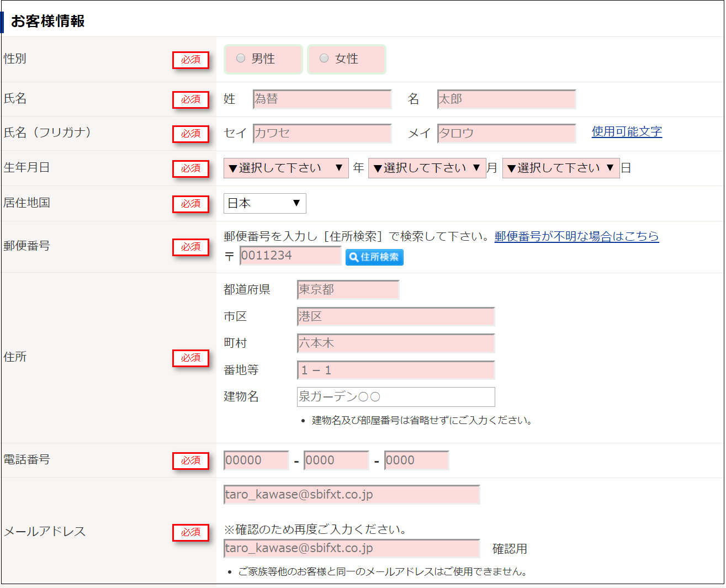Click the postal code input field

290,256
